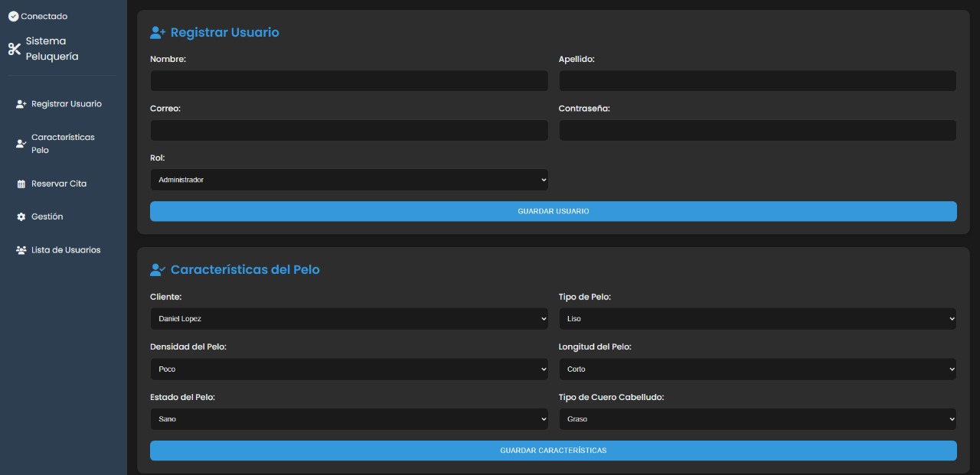
Task: Click the gear icon for Gestión
Action: [21, 216]
